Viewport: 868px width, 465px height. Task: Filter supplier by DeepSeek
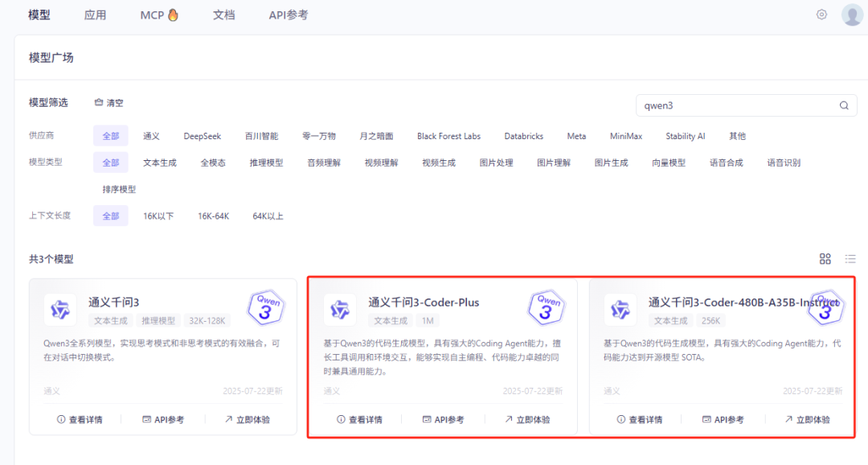coord(202,136)
